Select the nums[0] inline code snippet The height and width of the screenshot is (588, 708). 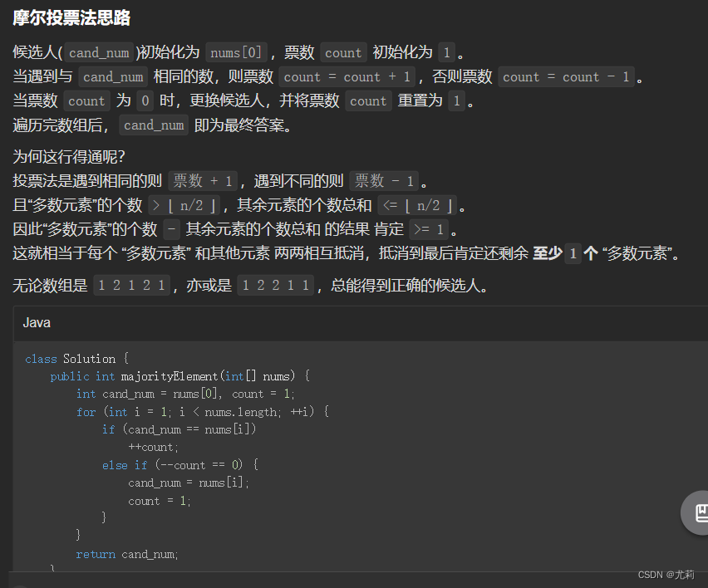235,51
